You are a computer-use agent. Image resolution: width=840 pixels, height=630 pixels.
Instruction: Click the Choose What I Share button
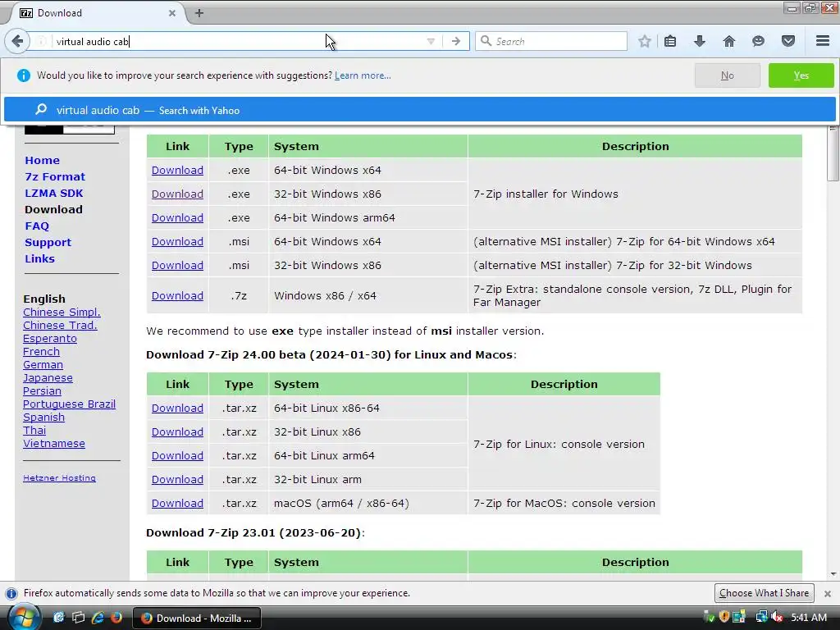764,593
